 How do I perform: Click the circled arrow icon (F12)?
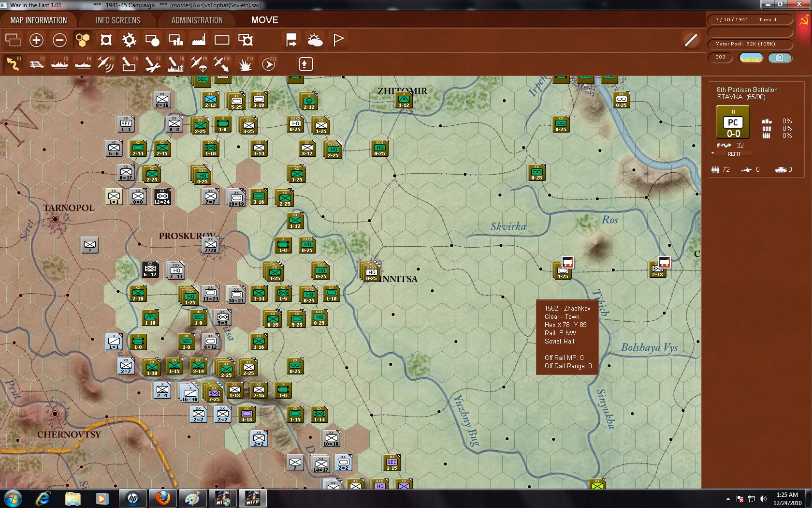pyautogui.click(x=269, y=64)
